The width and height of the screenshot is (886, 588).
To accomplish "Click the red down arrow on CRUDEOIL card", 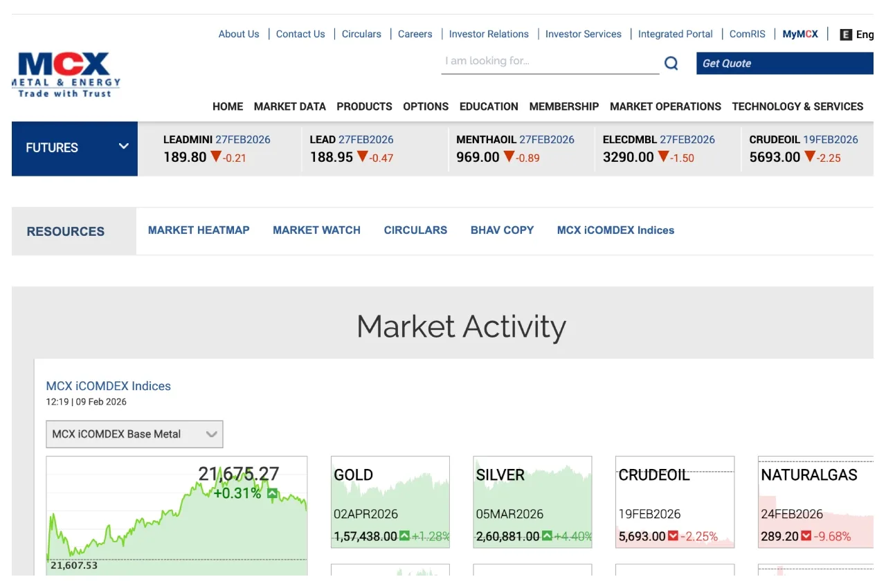I will (672, 536).
